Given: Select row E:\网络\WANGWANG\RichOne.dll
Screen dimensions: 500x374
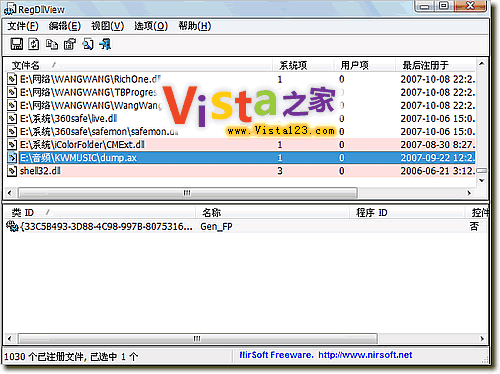Looking at the screenshot, I should pos(241,79).
